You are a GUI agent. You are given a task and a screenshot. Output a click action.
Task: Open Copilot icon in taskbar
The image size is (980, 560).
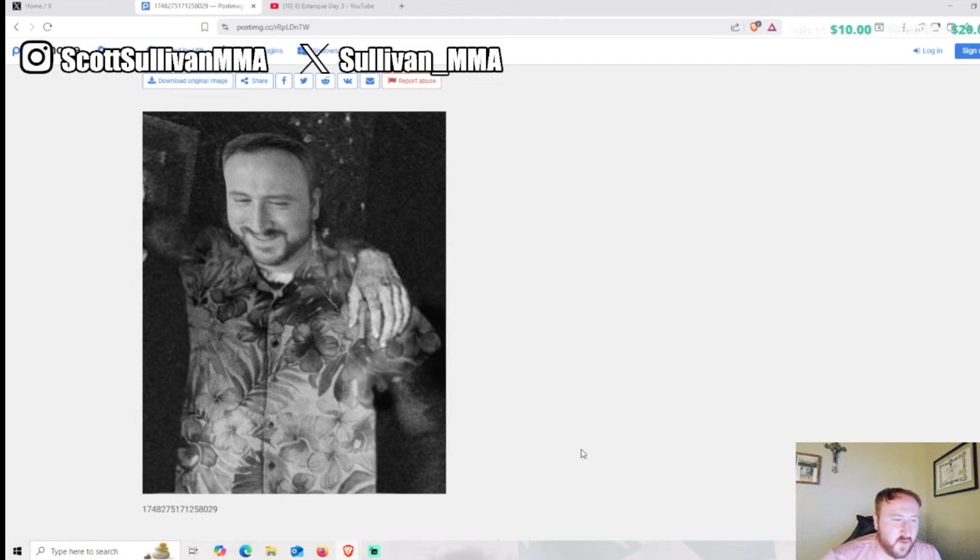(220, 551)
